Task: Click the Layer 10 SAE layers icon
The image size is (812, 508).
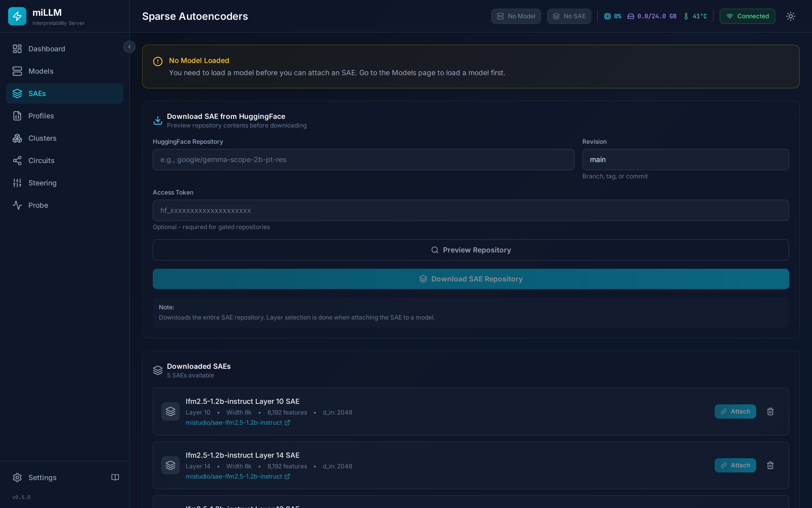Action: [x=171, y=411]
